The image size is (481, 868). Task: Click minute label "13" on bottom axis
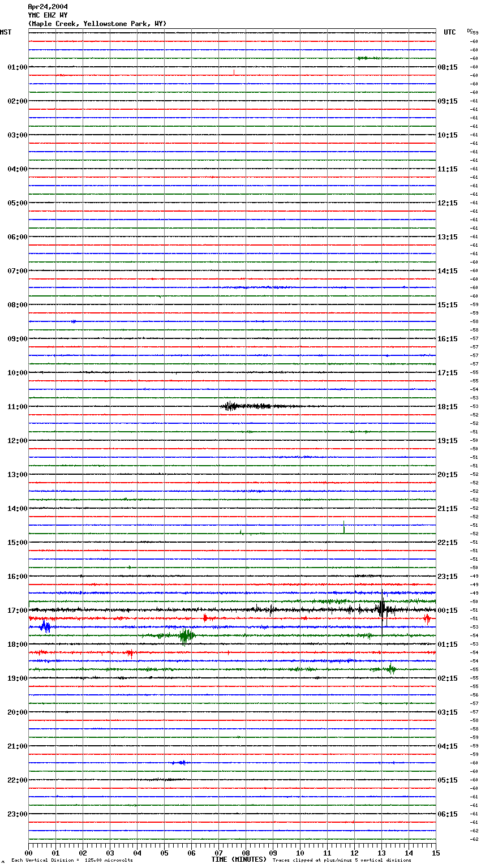coord(381,853)
